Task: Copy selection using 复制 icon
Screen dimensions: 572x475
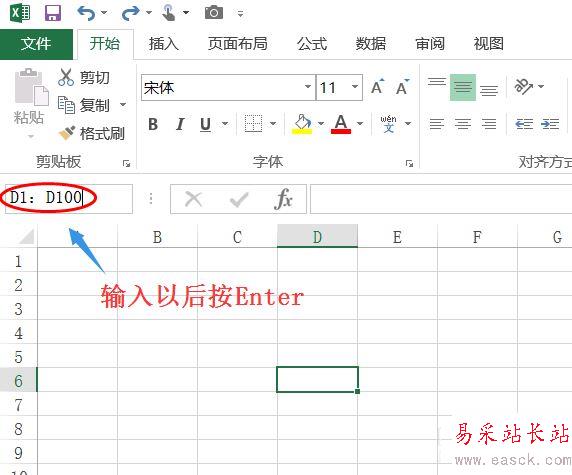Action: pyautogui.click(x=66, y=105)
